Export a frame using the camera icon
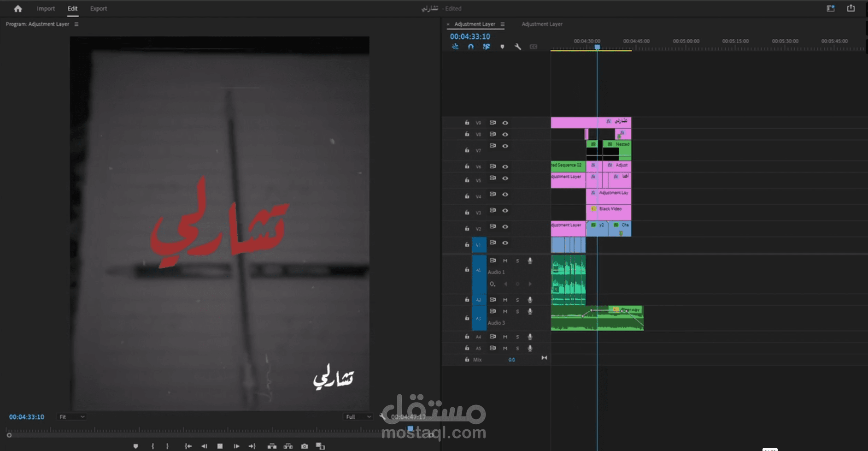This screenshot has width=868, height=451. (304, 446)
